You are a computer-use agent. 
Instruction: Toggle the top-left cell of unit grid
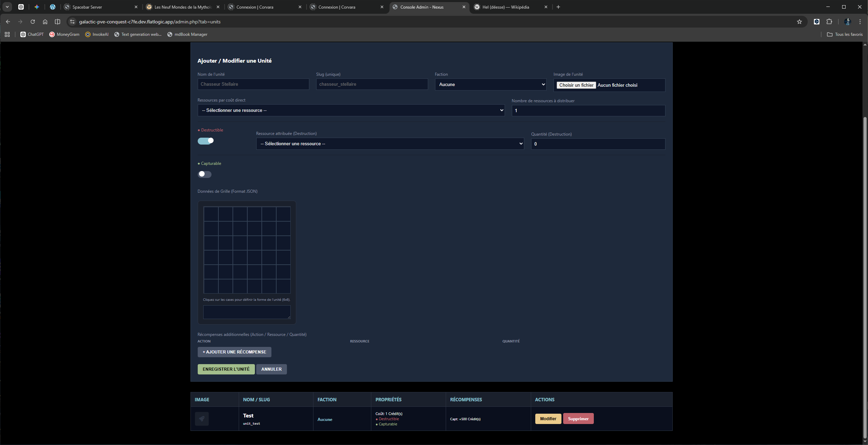tap(211, 214)
